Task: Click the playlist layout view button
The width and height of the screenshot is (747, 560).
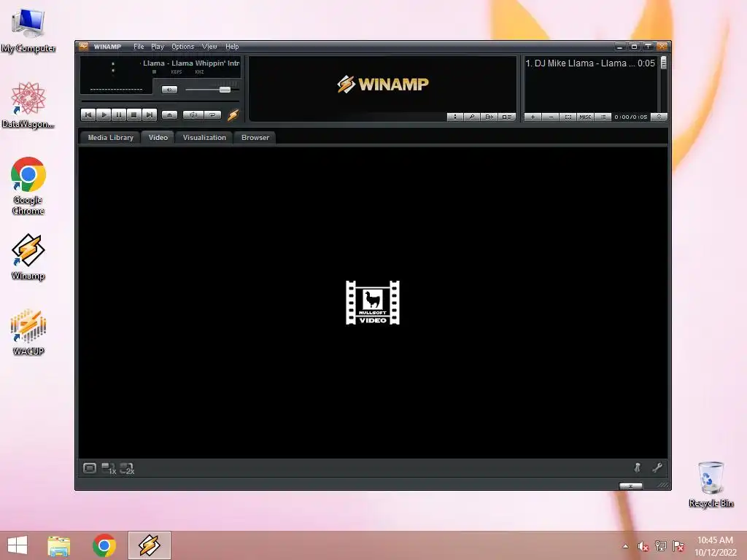Action: click(507, 117)
